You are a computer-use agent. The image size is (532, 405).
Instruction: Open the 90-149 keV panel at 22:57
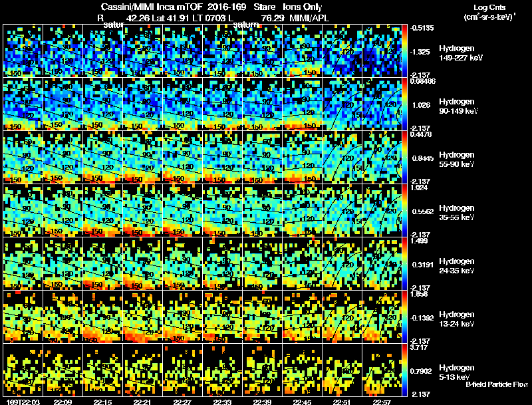point(382,104)
